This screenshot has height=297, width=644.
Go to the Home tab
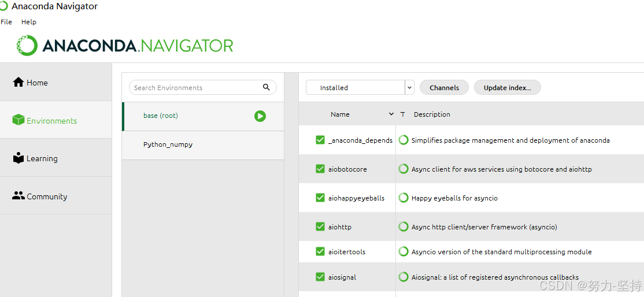pos(56,82)
